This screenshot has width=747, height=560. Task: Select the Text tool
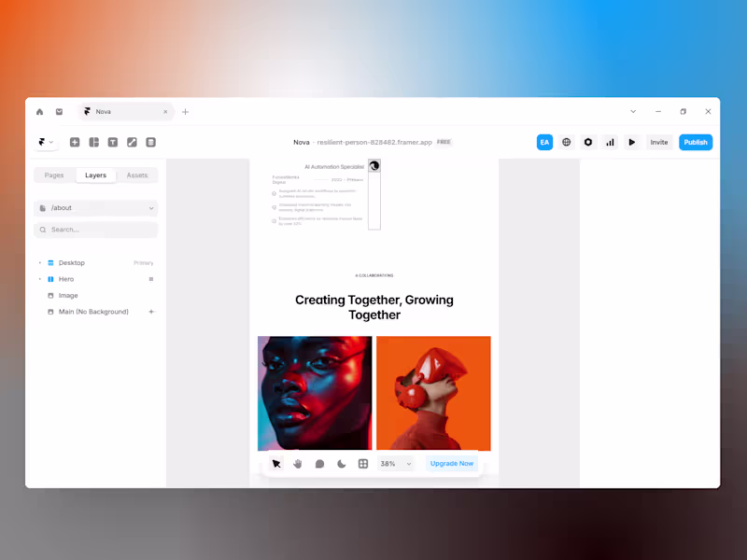113,142
